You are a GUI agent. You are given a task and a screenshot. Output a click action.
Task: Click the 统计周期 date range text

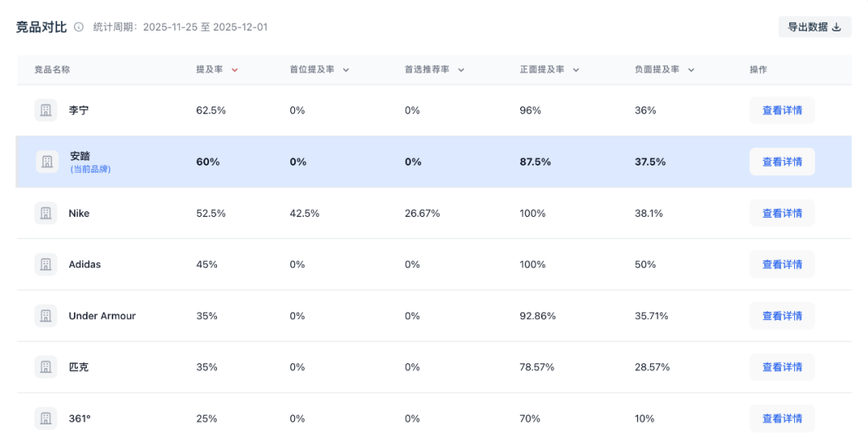(181, 27)
